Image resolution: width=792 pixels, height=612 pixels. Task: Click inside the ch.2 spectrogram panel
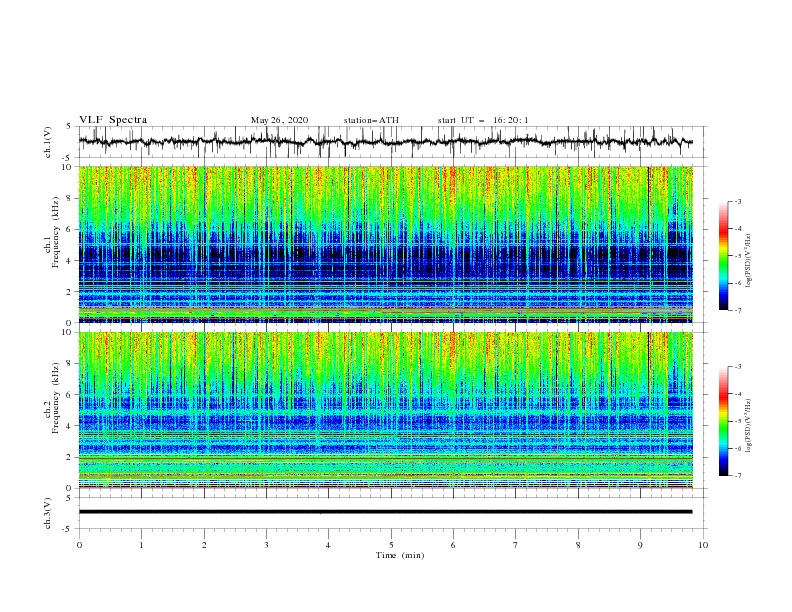pyautogui.click(x=385, y=410)
